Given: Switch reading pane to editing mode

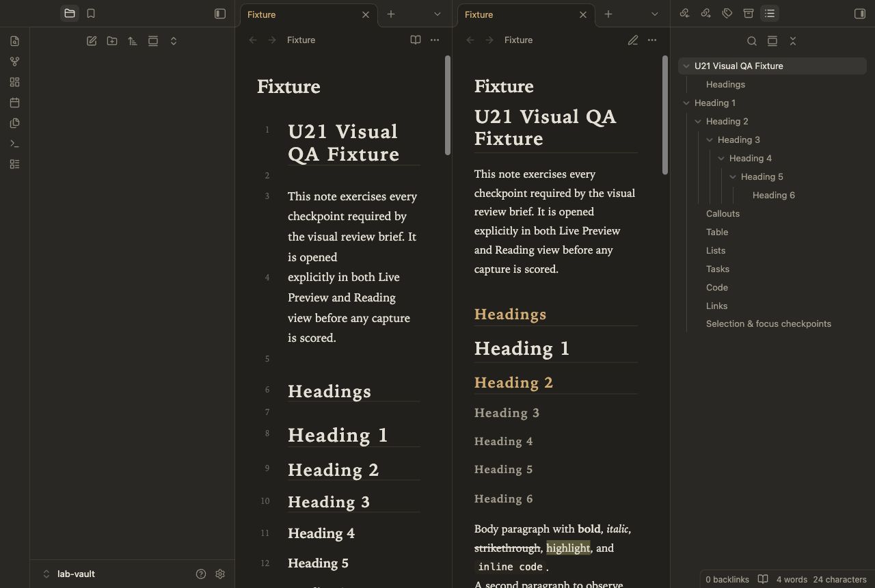Looking at the screenshot, I should 633,40.
